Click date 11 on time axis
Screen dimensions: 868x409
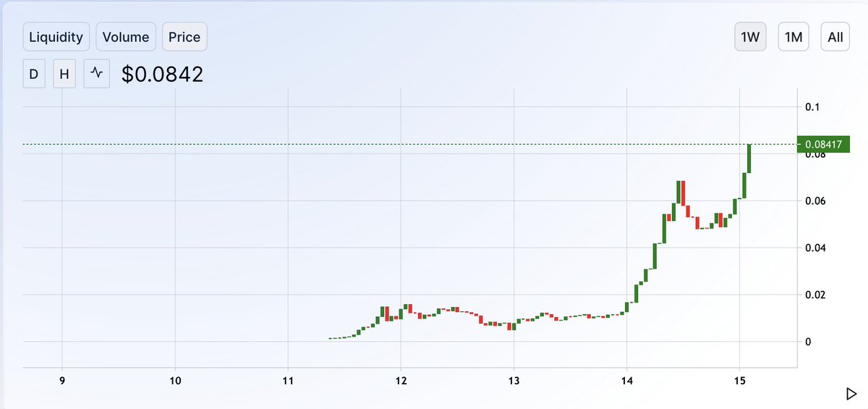[288, 380]
